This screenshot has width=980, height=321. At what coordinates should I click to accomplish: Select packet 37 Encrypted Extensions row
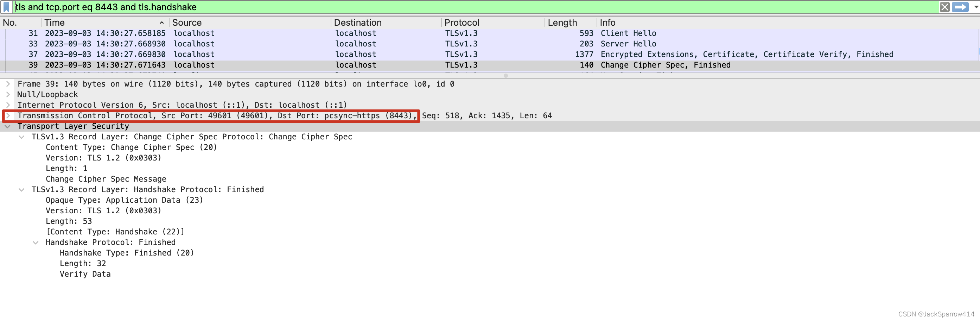[490, 55]
